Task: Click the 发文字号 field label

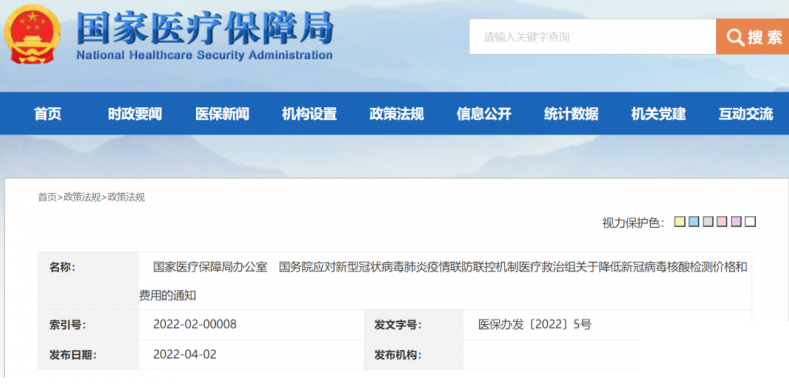Action: tap(398, 325)
